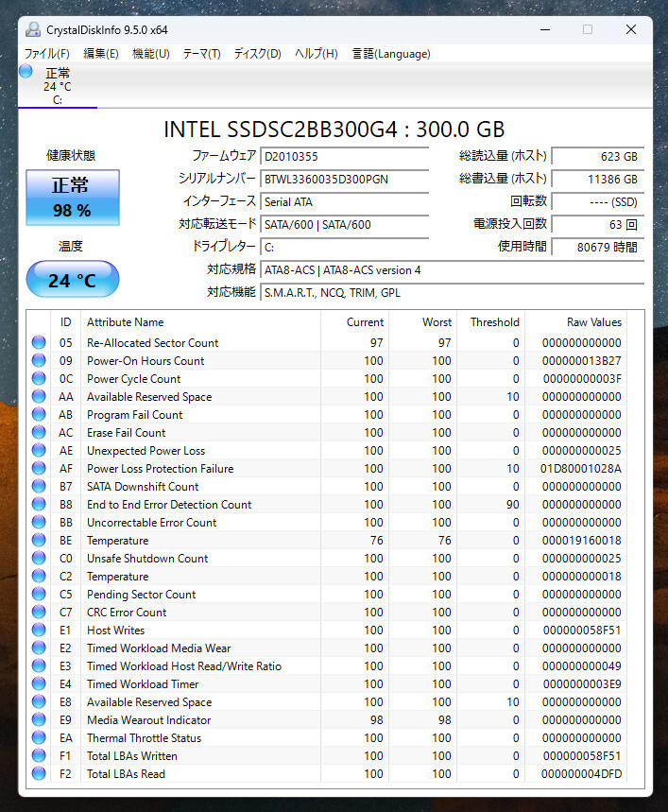The width and height of the screenshot is (668, 812).
Task: Open the テーマ(T) menu
Action: point(202,53)
